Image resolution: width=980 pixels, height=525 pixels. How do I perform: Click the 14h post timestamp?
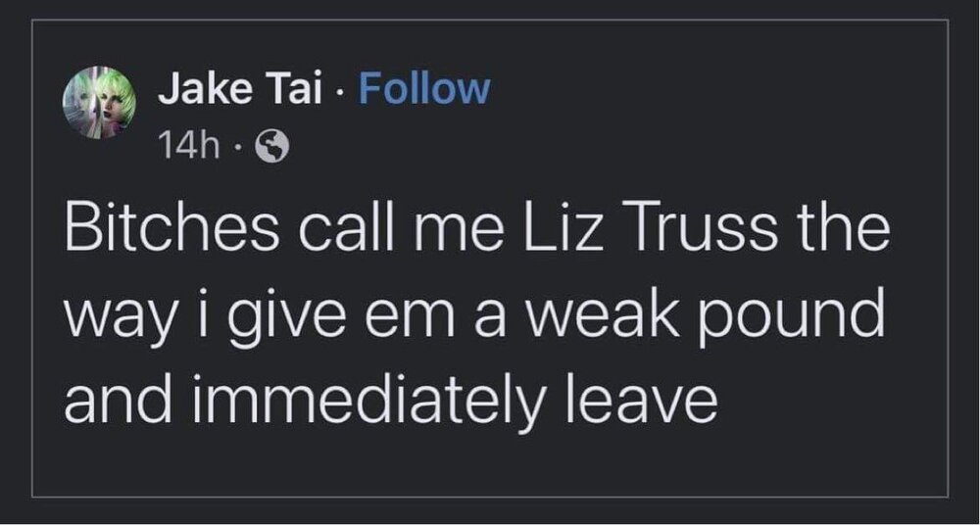[181, 147]
